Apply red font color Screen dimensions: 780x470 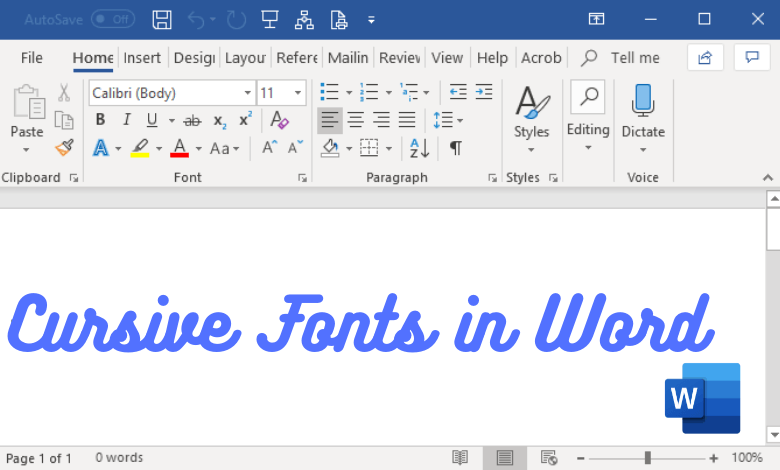(180, 148)
